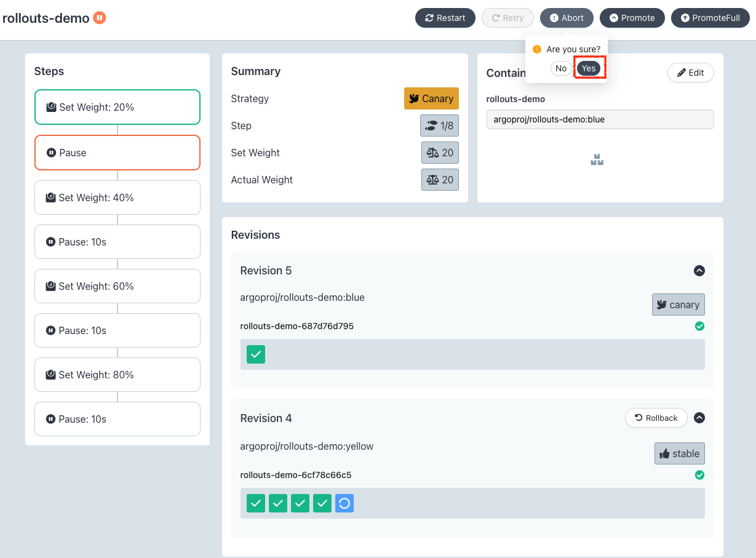
Task: Click the first green pod in Revision 4
Action: [256, 503]
